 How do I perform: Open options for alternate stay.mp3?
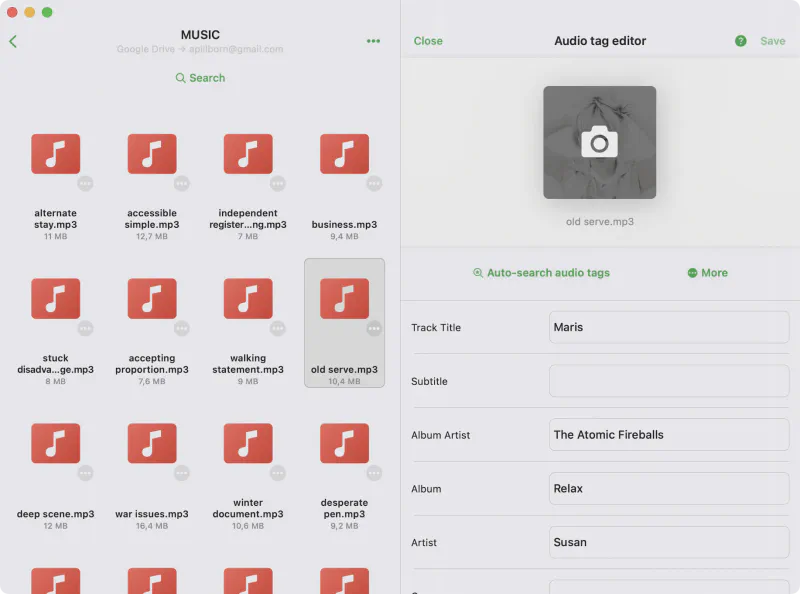point(86,183)
